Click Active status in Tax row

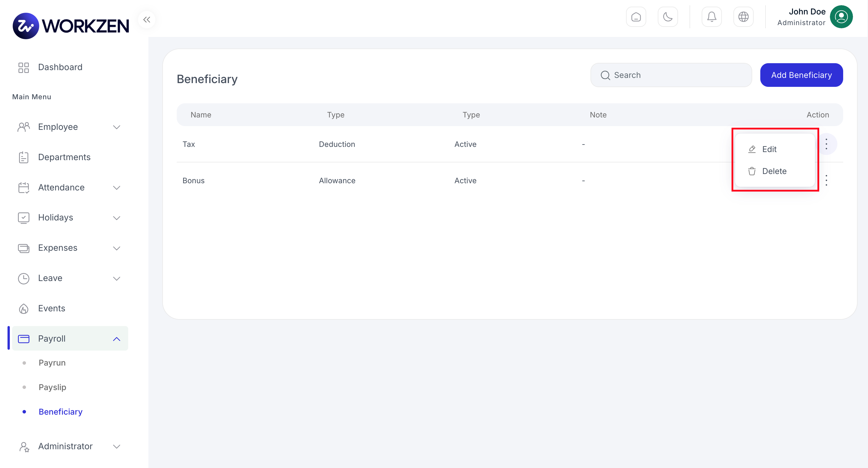[465, 144]
